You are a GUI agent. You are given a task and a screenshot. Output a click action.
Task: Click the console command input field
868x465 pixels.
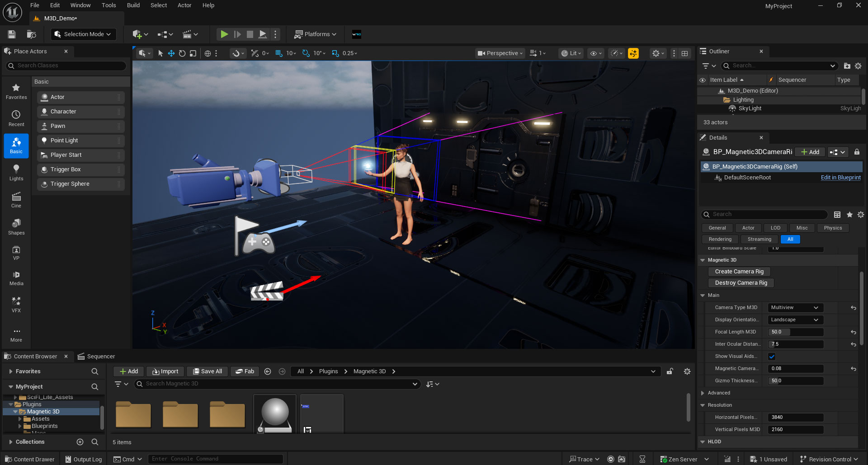(x=216, y=459)
